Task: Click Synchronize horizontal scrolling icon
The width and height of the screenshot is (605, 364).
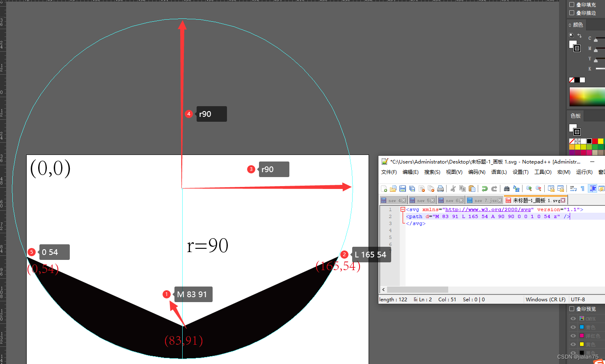Action: pyautogui.click(x=561, y=189)
